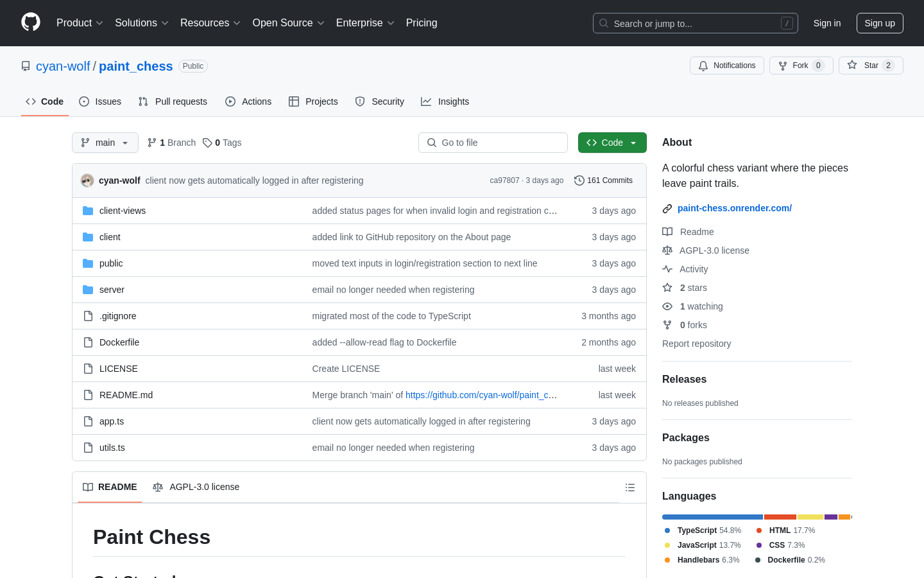
Task: Click the utils.ts file icon
Action: [88, 448]
